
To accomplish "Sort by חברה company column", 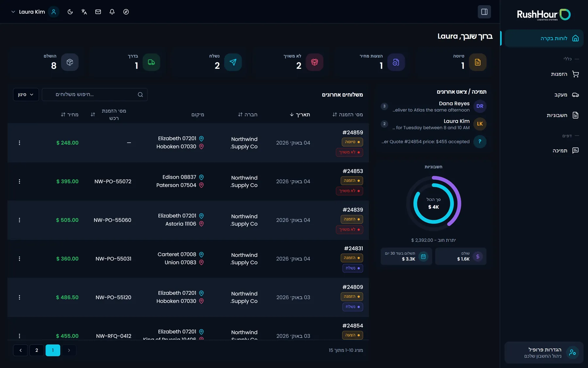I will tap(248, 114).
